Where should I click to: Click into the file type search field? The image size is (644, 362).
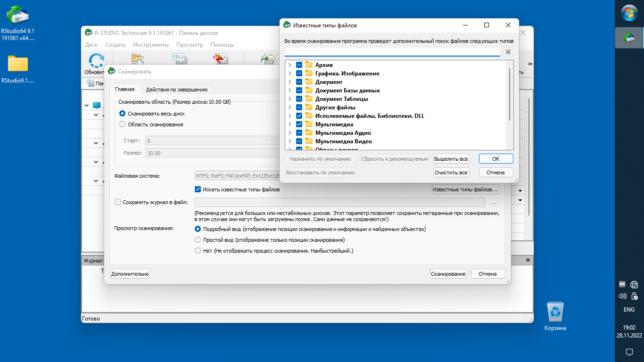click(392, 52)
